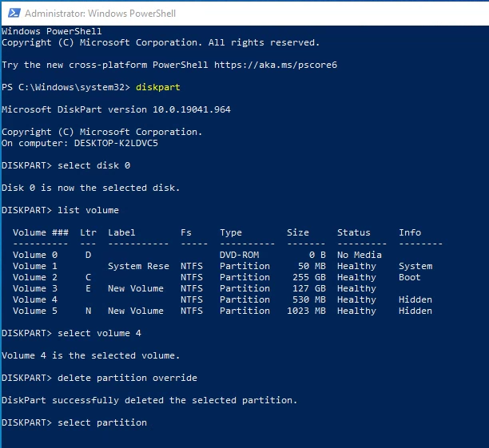Screen dimensions: 489x448
Task: Click the 'Size' column header
Action: tap(297, 232)
